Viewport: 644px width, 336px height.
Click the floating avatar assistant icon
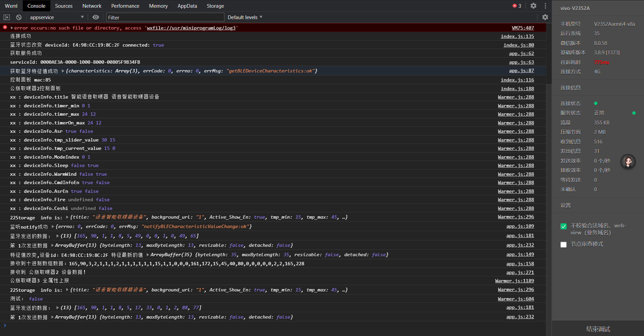[628, 162]
